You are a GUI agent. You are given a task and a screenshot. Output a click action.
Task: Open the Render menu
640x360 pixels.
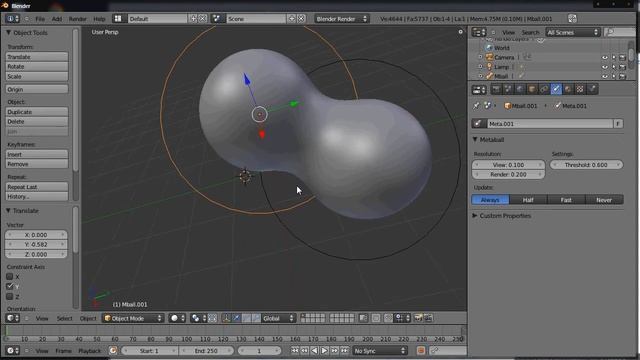click(78, 19)
